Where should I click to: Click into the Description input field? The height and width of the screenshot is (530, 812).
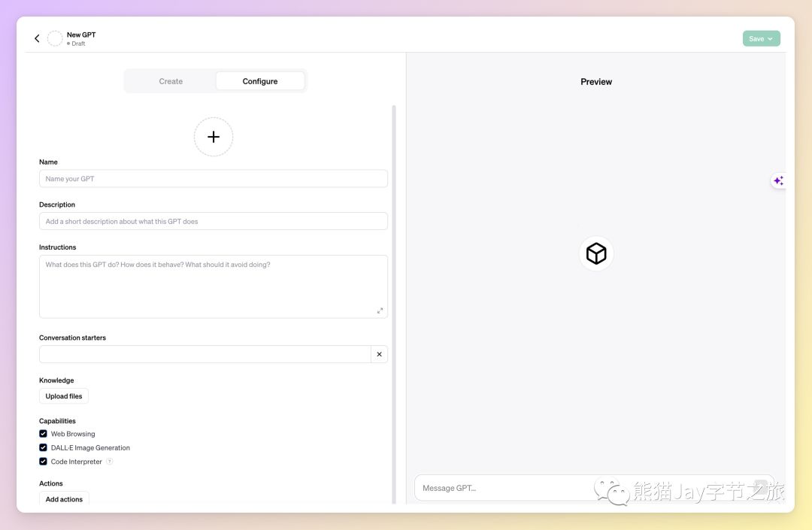tap(214, 221)
